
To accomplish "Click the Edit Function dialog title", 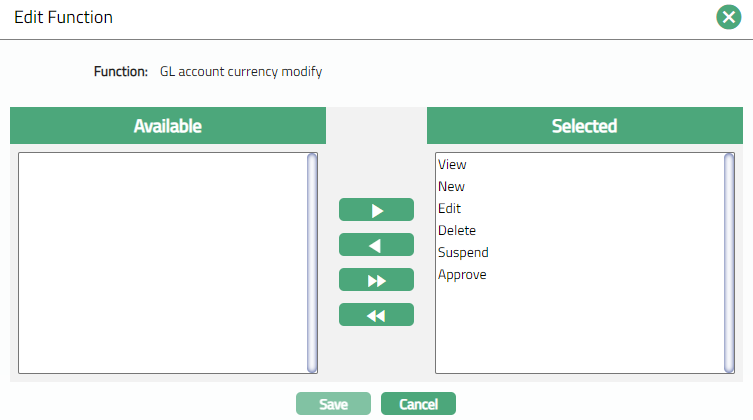I will point(63,17).
